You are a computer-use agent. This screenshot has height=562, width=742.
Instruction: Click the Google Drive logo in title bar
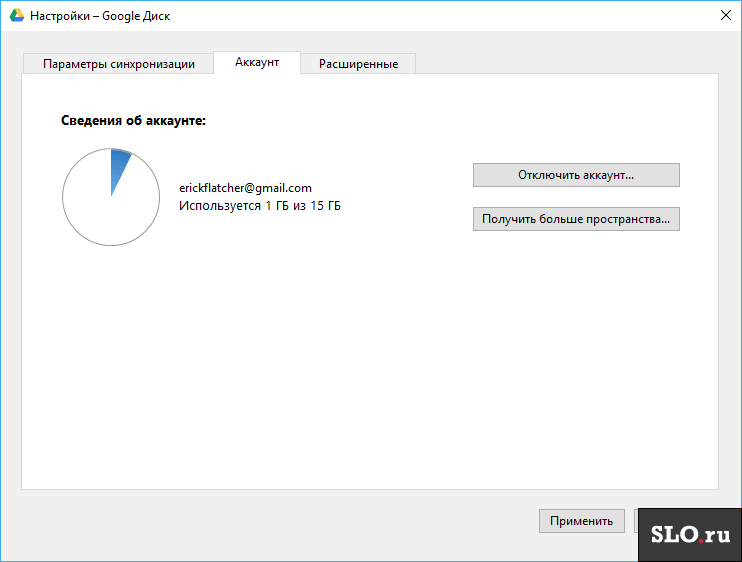click(17, 16)
